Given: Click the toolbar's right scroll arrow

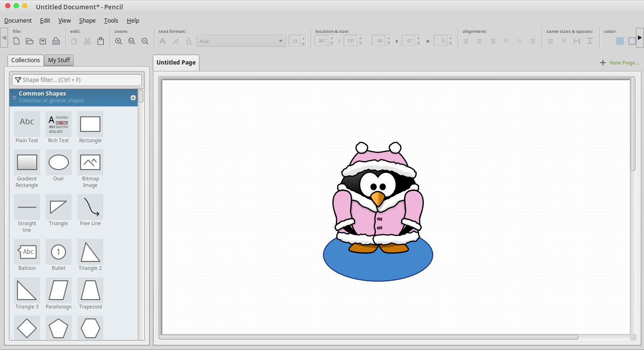Looking at the screenshot, I should [x=640, y=38].
